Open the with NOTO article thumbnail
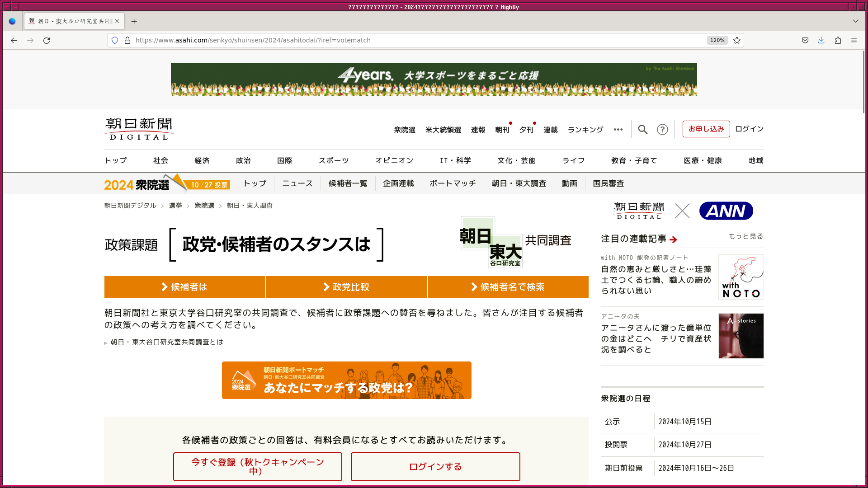 (741, 277)
